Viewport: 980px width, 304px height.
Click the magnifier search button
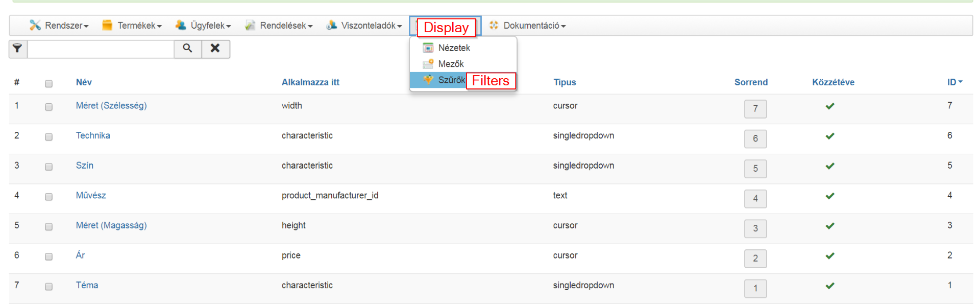coord(188,49)
